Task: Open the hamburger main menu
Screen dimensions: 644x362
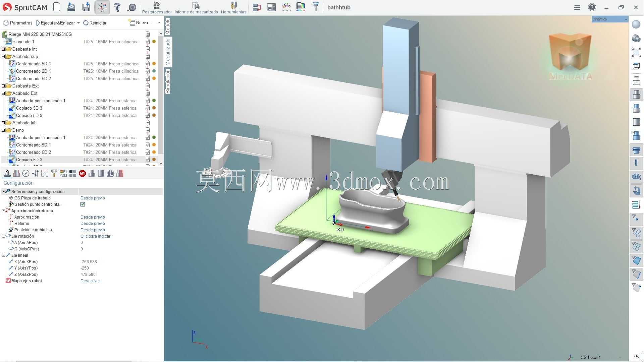Action: 577,7
